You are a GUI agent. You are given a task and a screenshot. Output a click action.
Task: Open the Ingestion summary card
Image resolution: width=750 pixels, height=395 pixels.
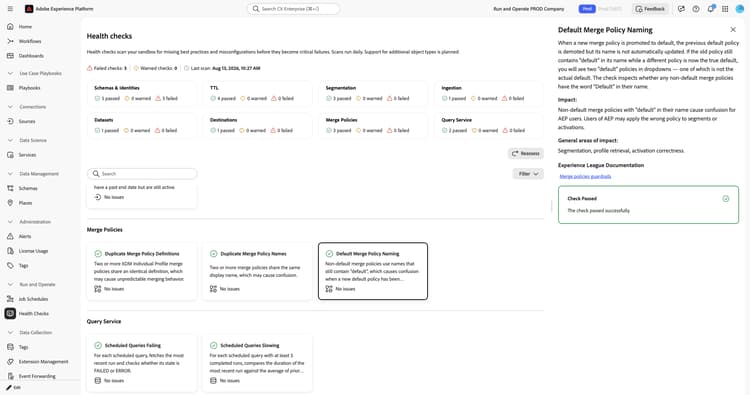pyautogui.click(x=489, y=93)
